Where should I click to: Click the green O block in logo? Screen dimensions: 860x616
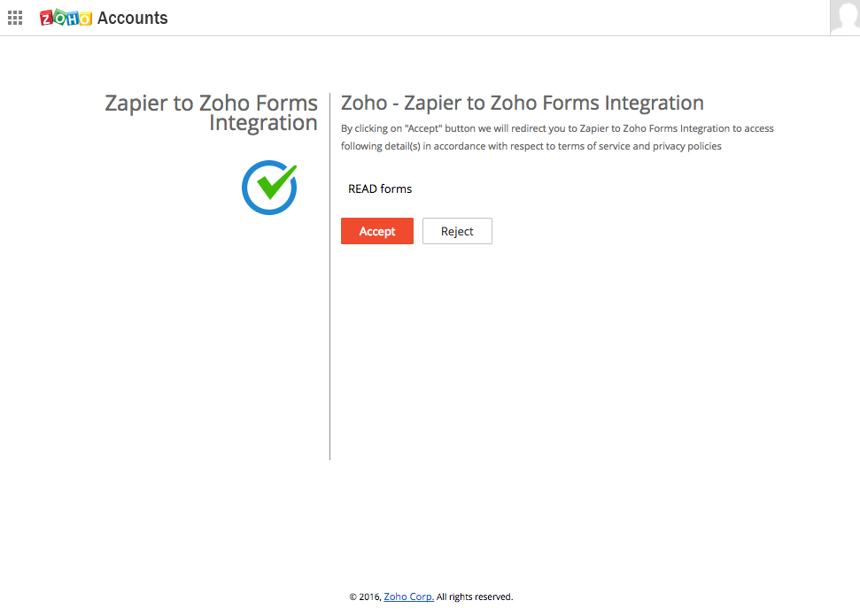(x=59, y=17)
